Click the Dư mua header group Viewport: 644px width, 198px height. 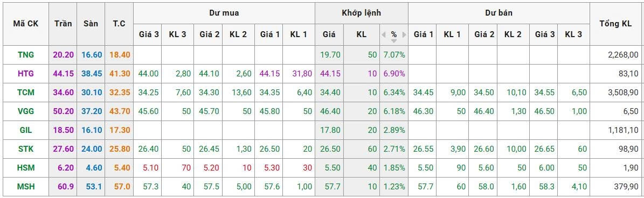coord(224,13)
